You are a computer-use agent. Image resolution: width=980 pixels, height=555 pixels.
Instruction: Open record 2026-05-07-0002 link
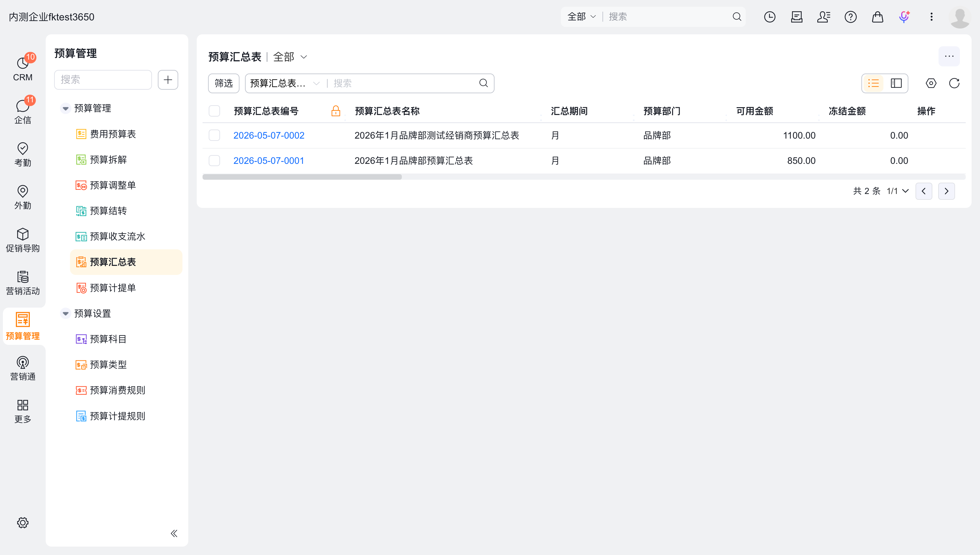(x=269, y=135)
